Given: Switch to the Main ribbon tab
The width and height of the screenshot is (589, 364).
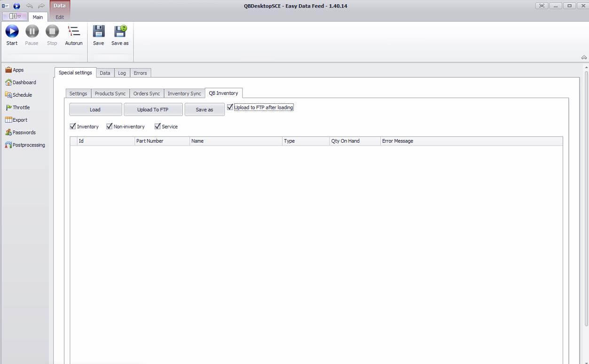Looking at the screenshot, I should coord(38,17).
